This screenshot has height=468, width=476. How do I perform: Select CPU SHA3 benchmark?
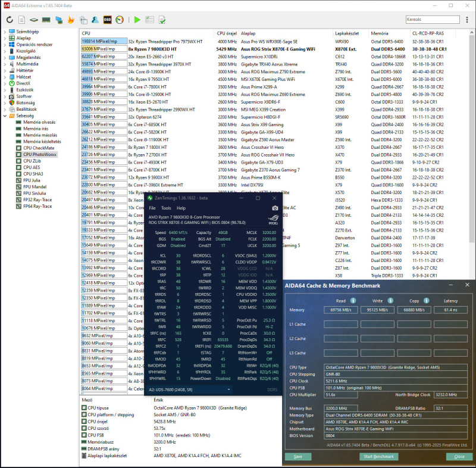pyautogui.click(x=33, y=174)
